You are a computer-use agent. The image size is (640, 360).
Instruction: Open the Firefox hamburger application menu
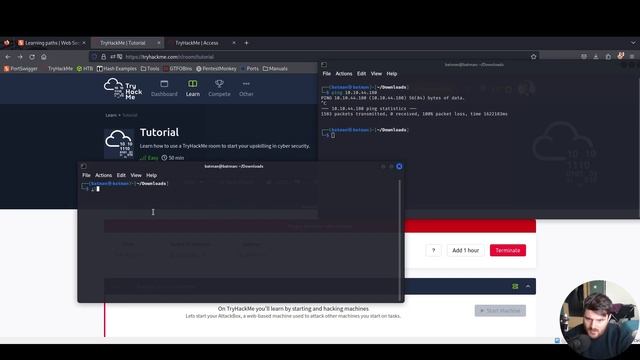tap(632, 57)
